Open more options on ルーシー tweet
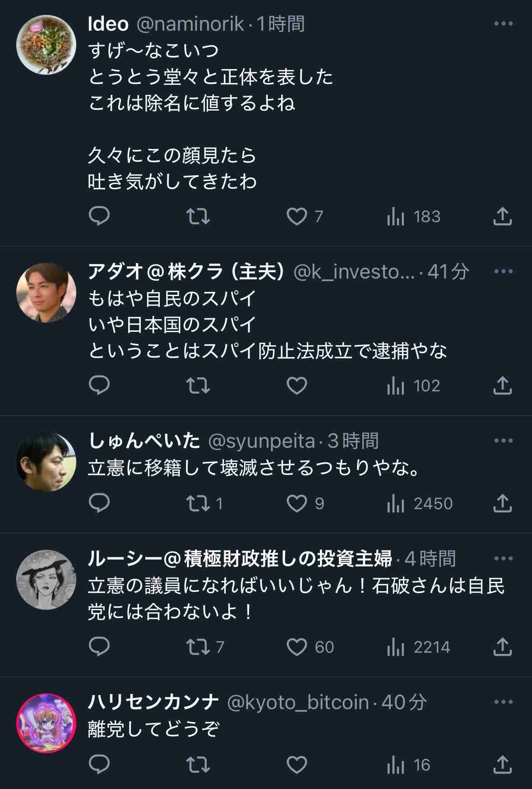Screen dimensions: 532x789 pos(504,559)
